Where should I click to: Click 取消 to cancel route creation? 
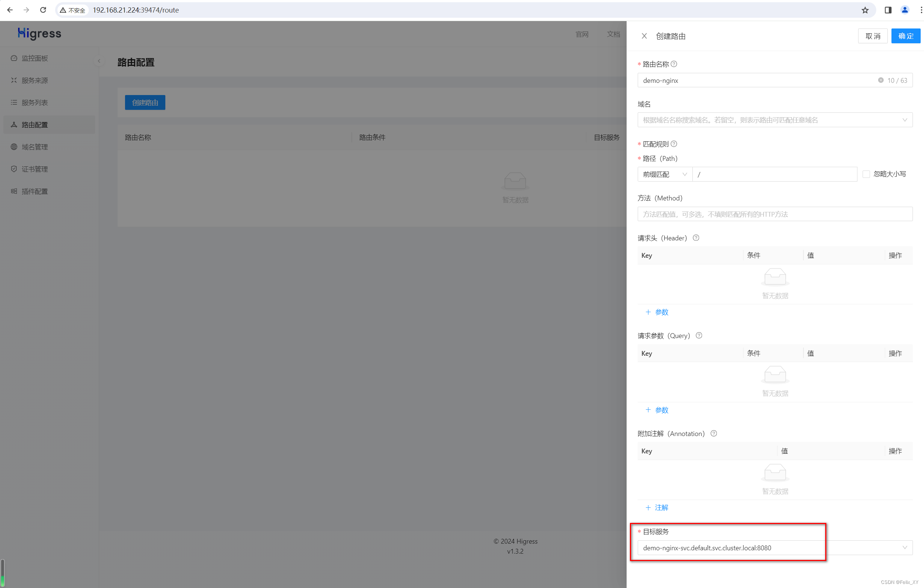[873, 36]
